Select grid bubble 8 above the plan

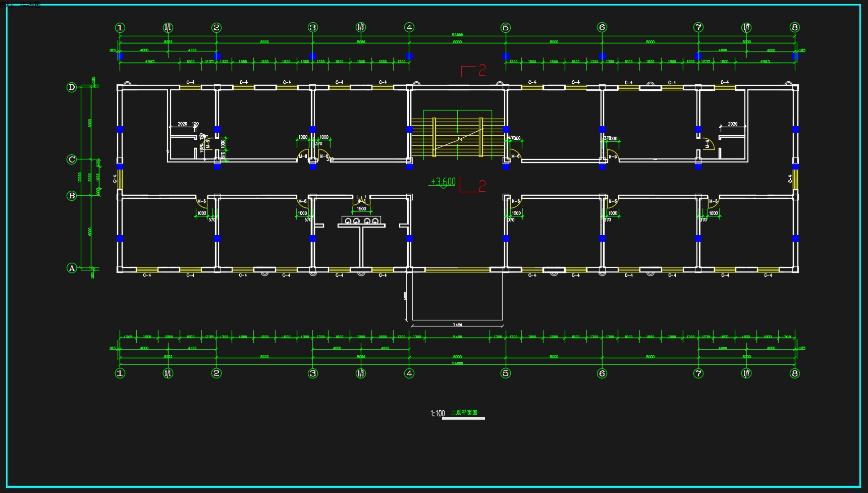click(795, 27)
